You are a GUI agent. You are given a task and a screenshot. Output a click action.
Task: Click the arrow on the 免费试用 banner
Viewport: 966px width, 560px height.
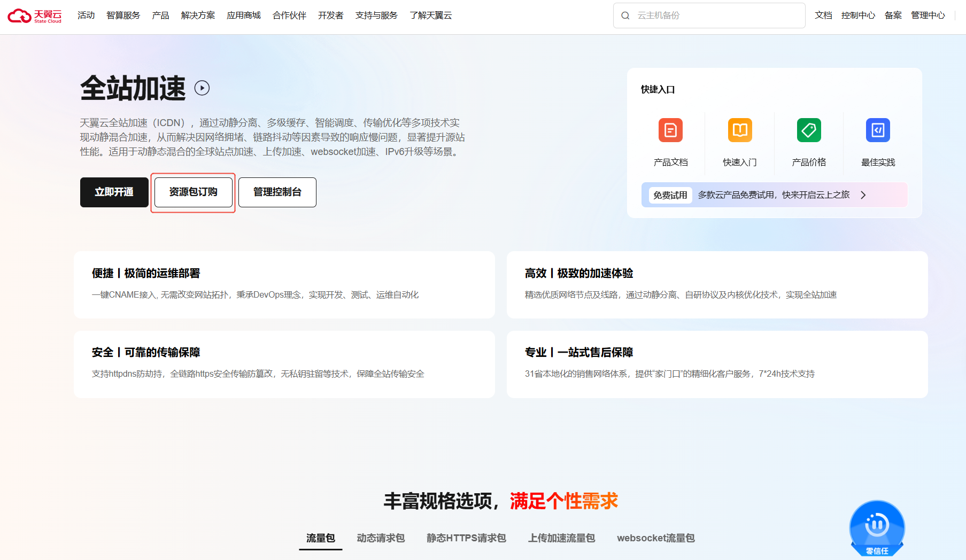point(863,195)
